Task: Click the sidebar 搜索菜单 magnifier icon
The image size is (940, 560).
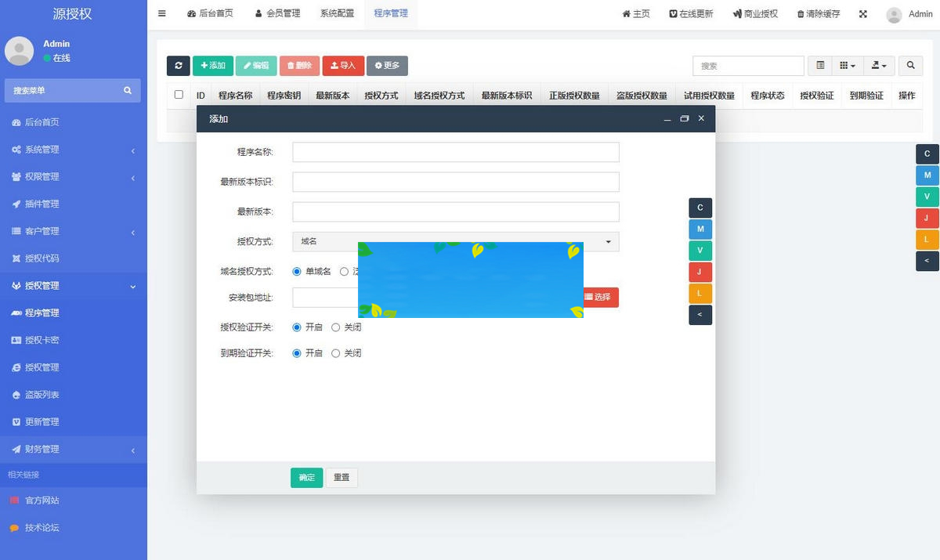Action: pyautogui.click(x=127, y=90)
